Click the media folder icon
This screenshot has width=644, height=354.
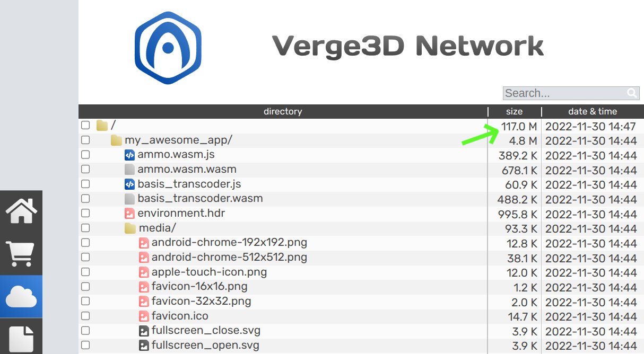coord(130,228)
